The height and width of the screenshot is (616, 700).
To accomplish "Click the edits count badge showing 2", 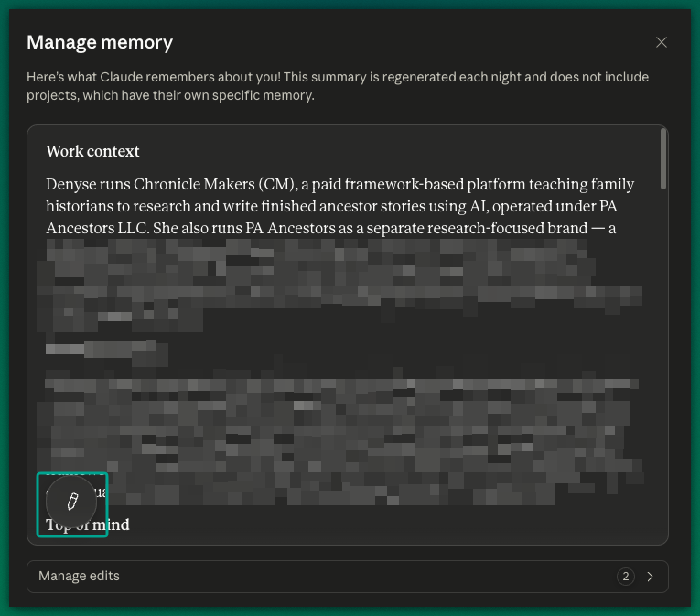I will [626, 577].
